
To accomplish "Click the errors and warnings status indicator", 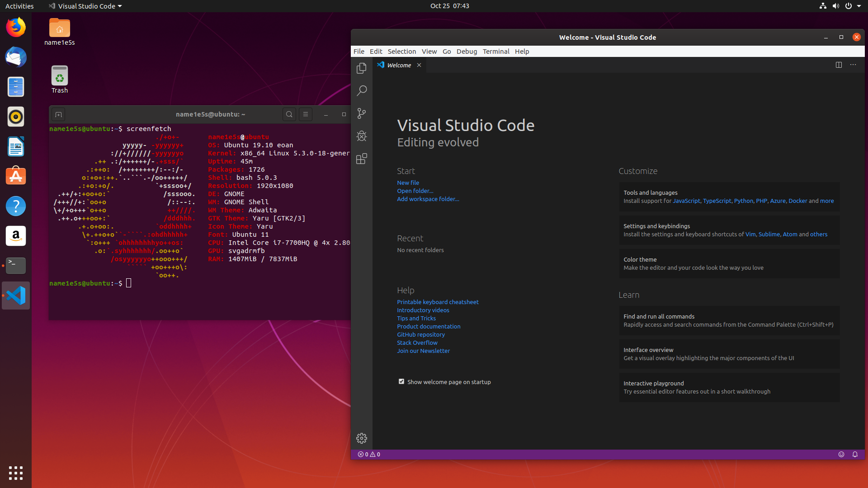I will click(369, 454).
